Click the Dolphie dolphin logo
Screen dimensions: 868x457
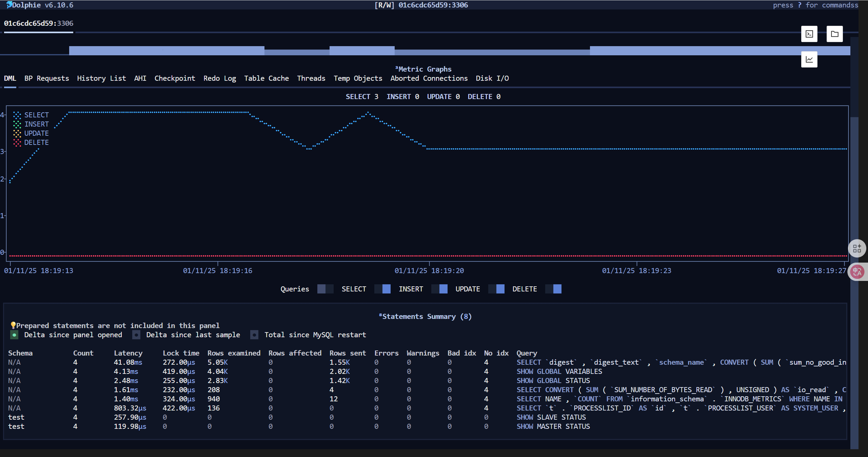click(x=9, y=5)
